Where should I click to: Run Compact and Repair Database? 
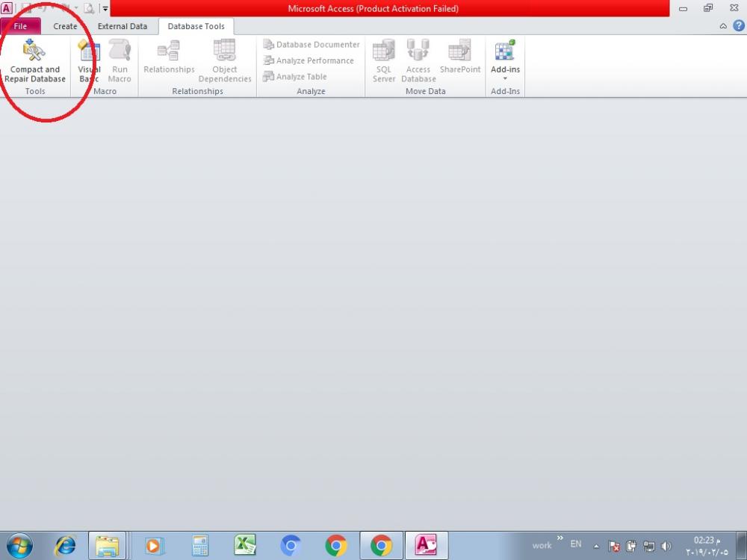(x=35, y=62)
